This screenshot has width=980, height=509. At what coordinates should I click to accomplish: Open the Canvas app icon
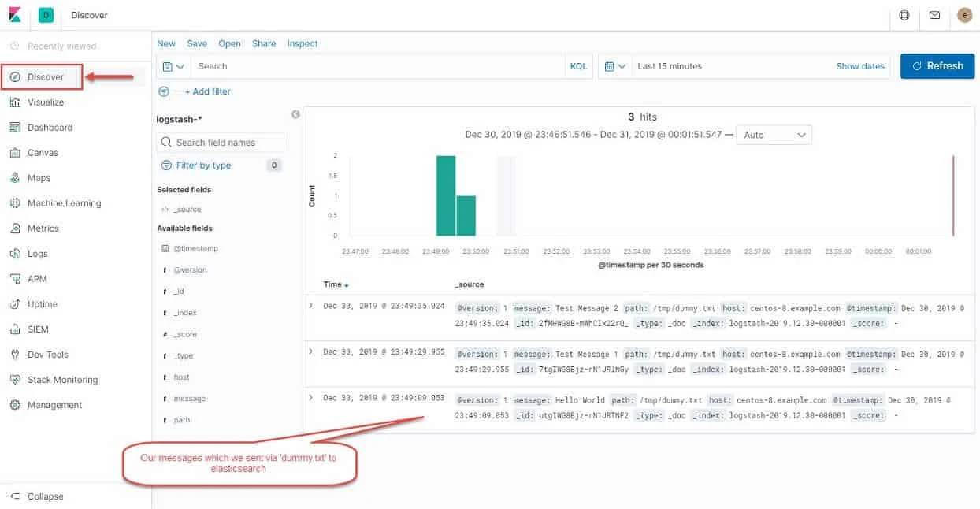click(x=16, y=152)
